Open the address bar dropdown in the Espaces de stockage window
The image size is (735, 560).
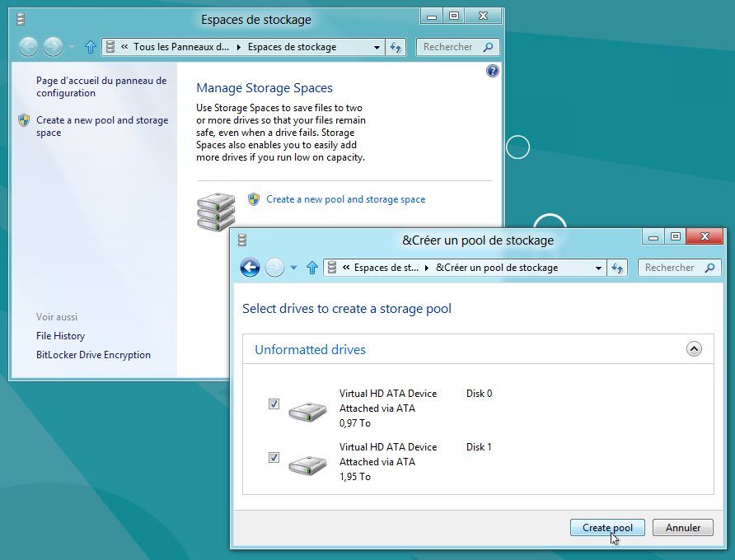(x=377, y=48)
